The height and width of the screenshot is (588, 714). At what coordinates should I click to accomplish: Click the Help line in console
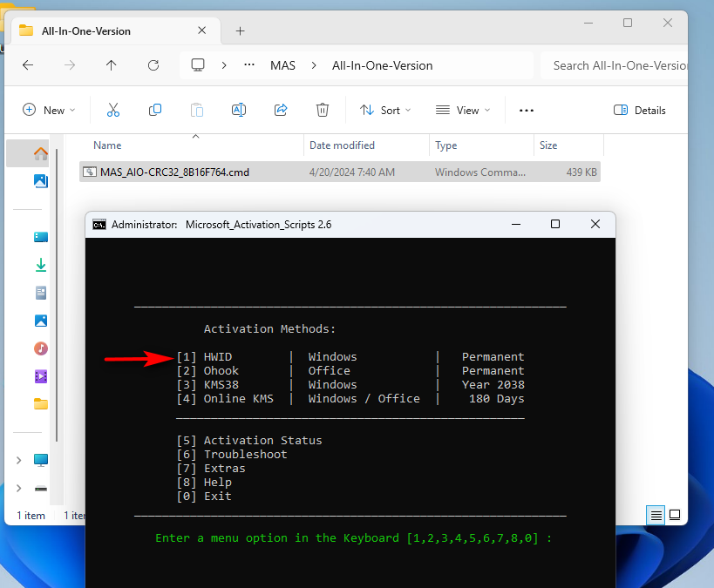(x=204, y=483)
